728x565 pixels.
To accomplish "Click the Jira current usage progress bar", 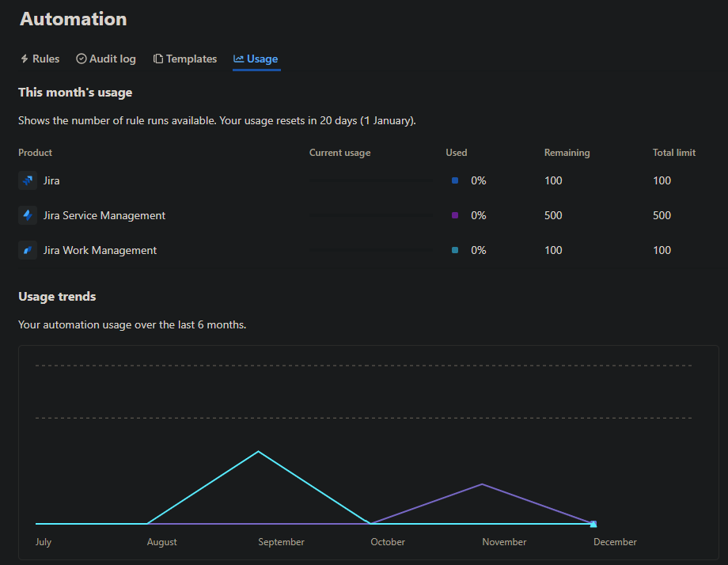I will (x=371, y=180).
